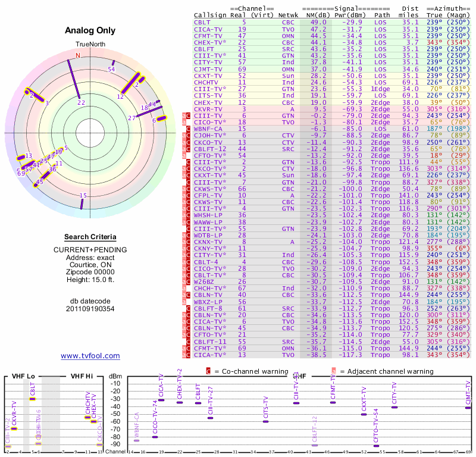Click the adjacent-channel icon beside WBXZ-LP

(x=184, y=302)
